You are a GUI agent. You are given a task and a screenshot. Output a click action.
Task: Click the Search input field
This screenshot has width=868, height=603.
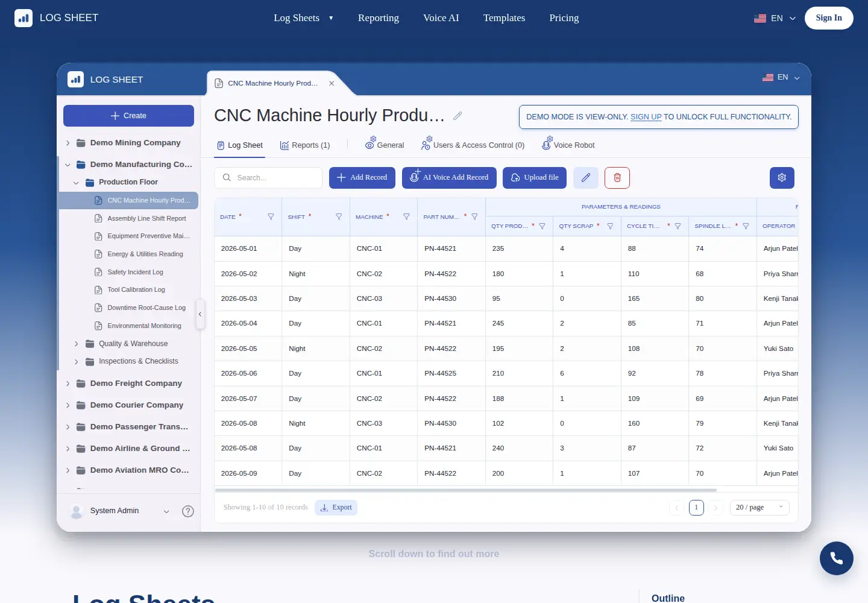click(x=268, y=178)
